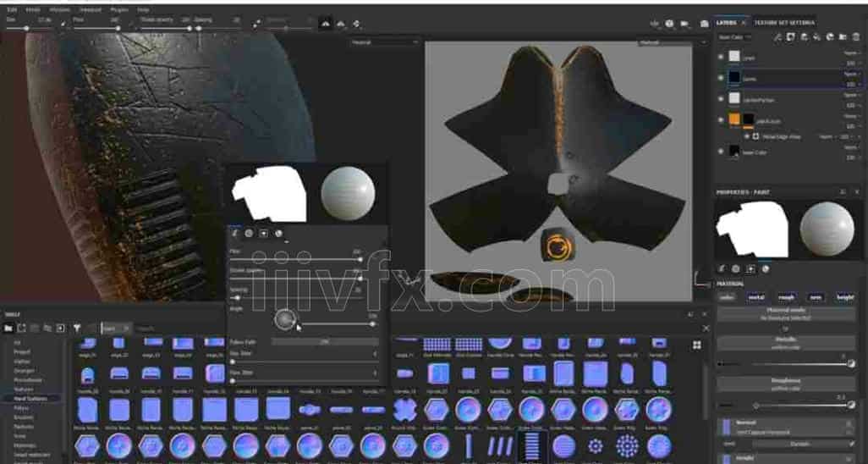Viewport: 868px width, 464px height.
Task: Select the black mask thumbnail on the orange layer
Action: pos(749,119)
